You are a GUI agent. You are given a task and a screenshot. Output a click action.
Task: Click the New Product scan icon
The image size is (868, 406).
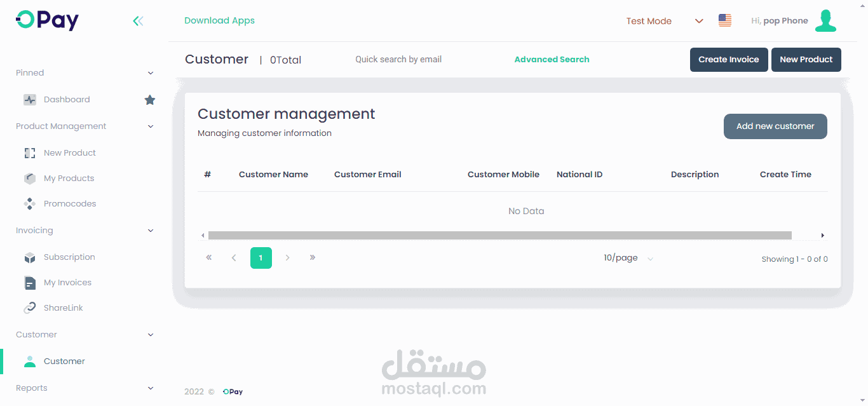(30, 153)
